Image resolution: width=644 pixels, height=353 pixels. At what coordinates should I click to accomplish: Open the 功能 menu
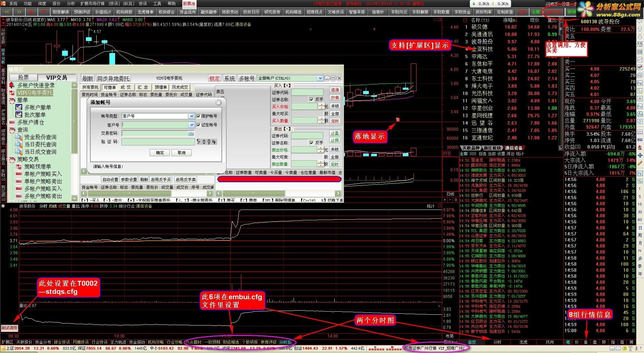point(28,3)
